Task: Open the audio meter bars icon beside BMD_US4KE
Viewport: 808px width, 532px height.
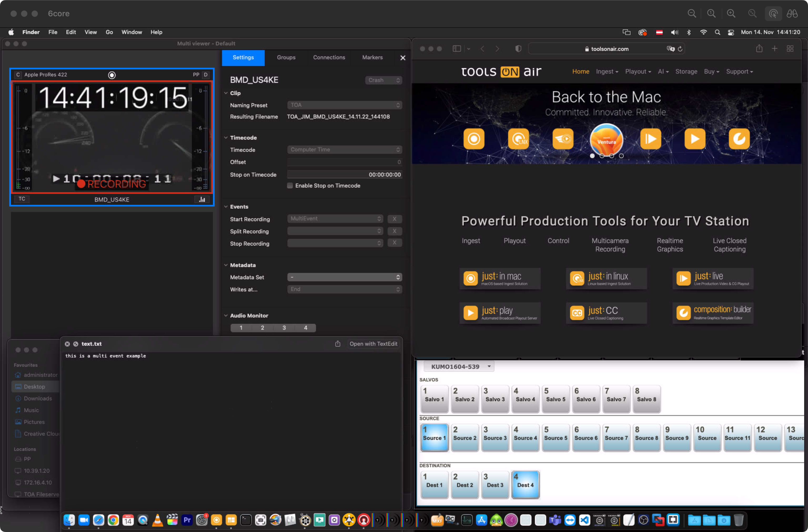Action: click(202, 199)
